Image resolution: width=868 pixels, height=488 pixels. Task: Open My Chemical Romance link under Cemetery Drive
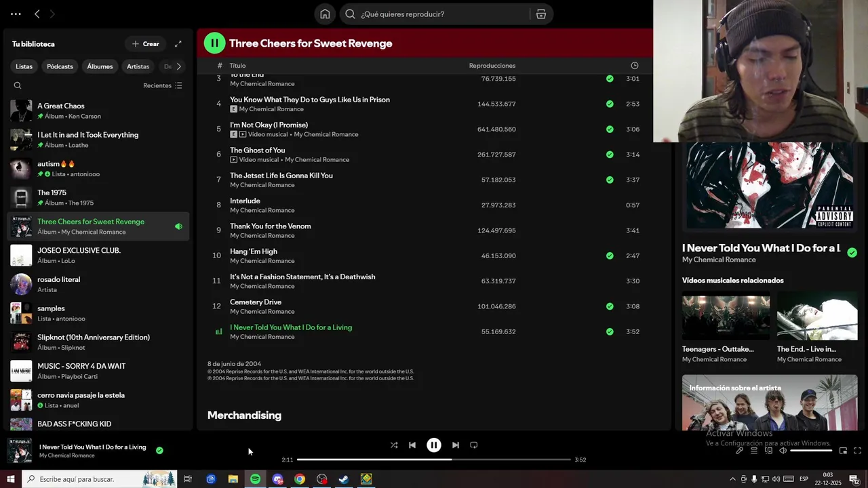point(262,312)
